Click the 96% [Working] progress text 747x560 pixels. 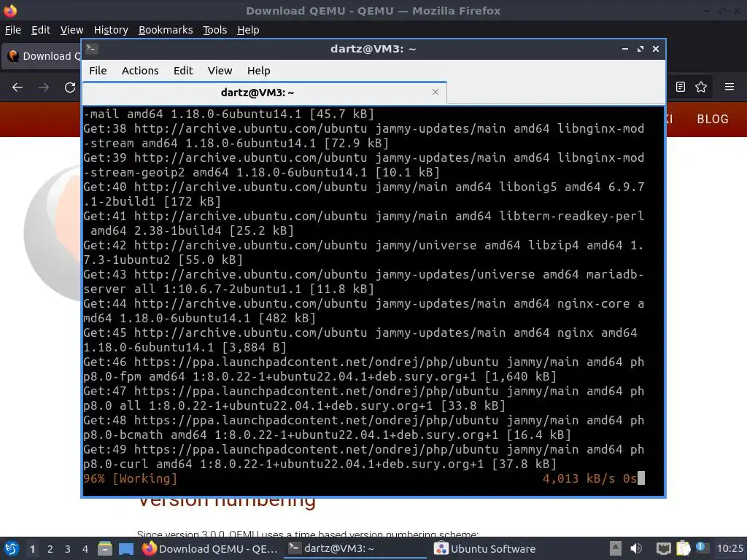[130, 478]
